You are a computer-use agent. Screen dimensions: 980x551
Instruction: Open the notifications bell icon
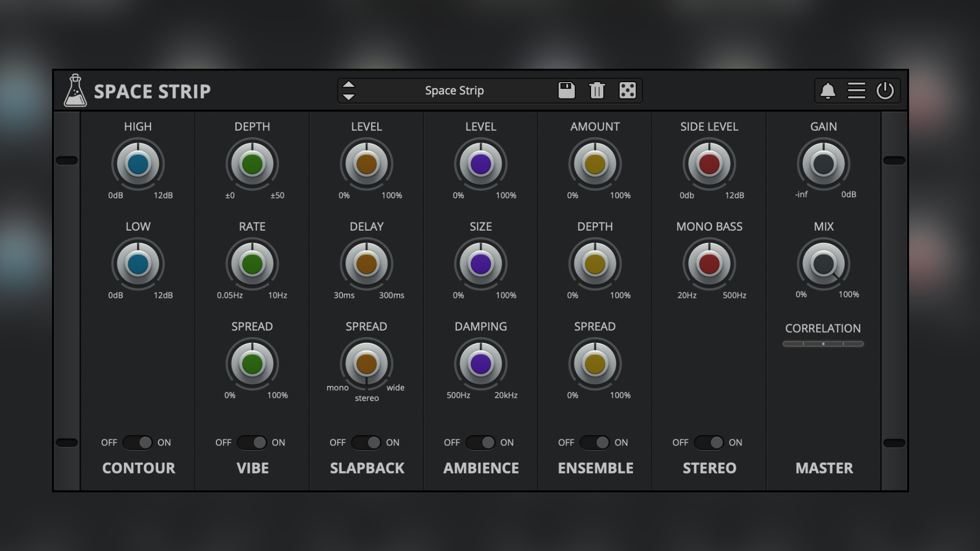827,91
